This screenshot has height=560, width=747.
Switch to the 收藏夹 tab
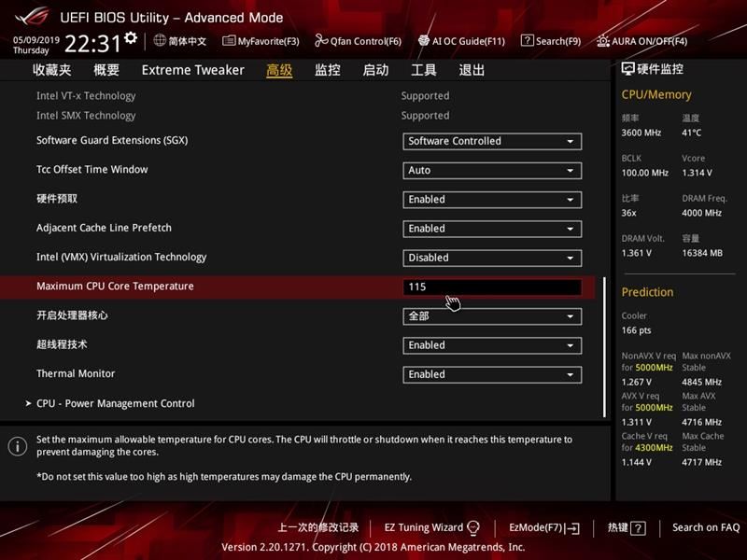point(52,70)
